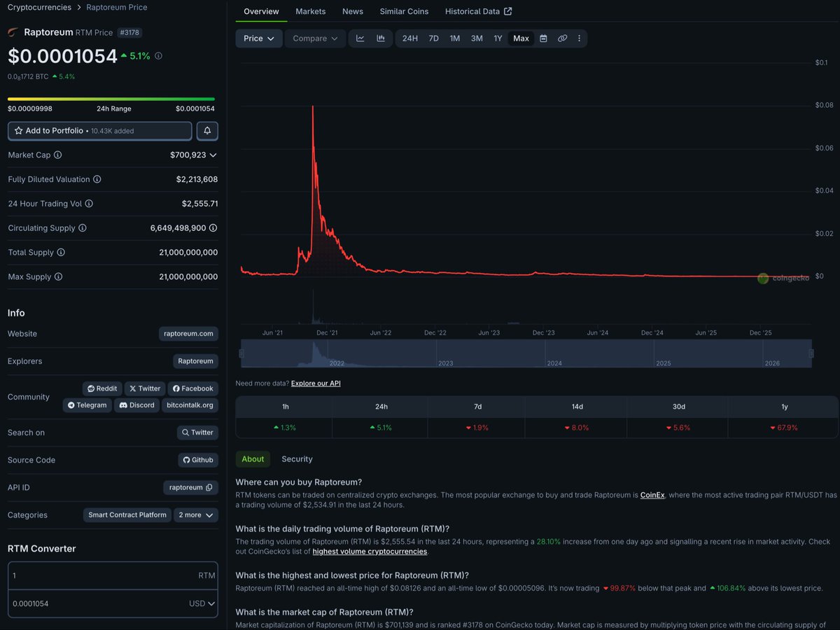The height and width of the screenshot is (630, 840).
Task: Open chart more options menu
Action: click(x=579, y=38)
